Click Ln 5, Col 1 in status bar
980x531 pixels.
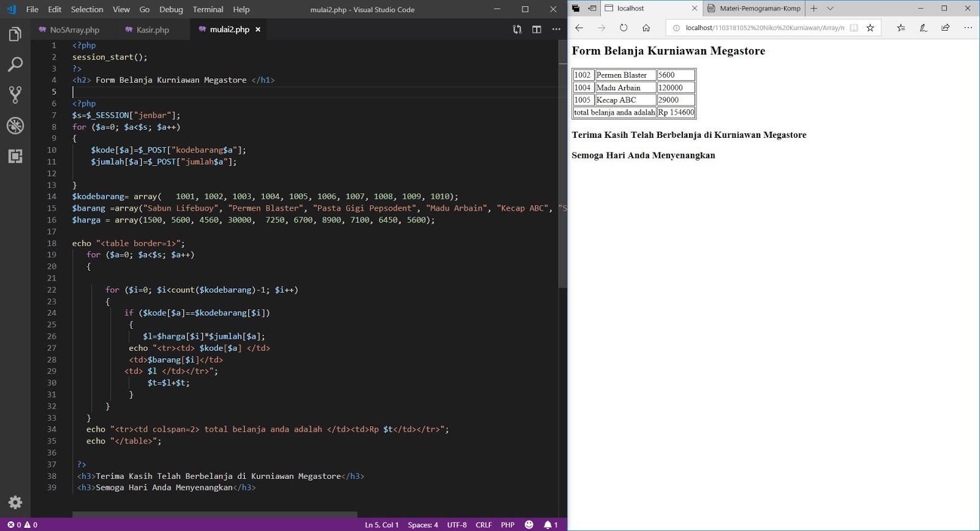[x=382, y=525]
